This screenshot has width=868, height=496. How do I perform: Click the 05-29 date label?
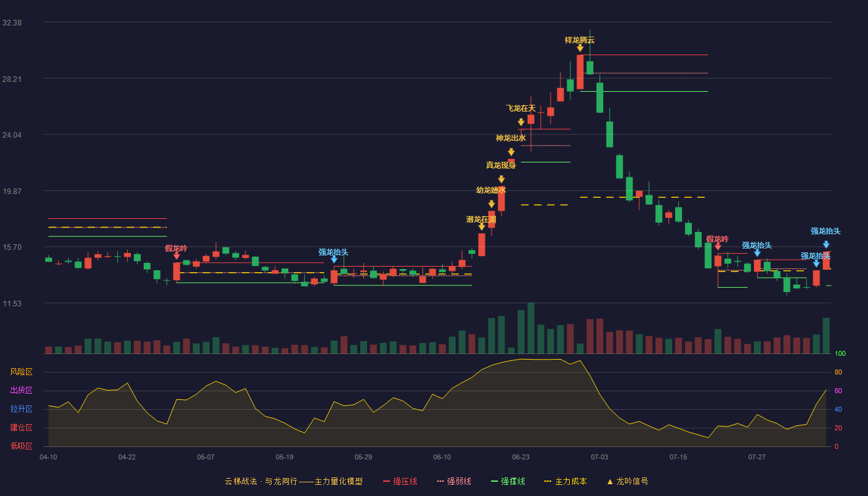[x=363, y=457]
